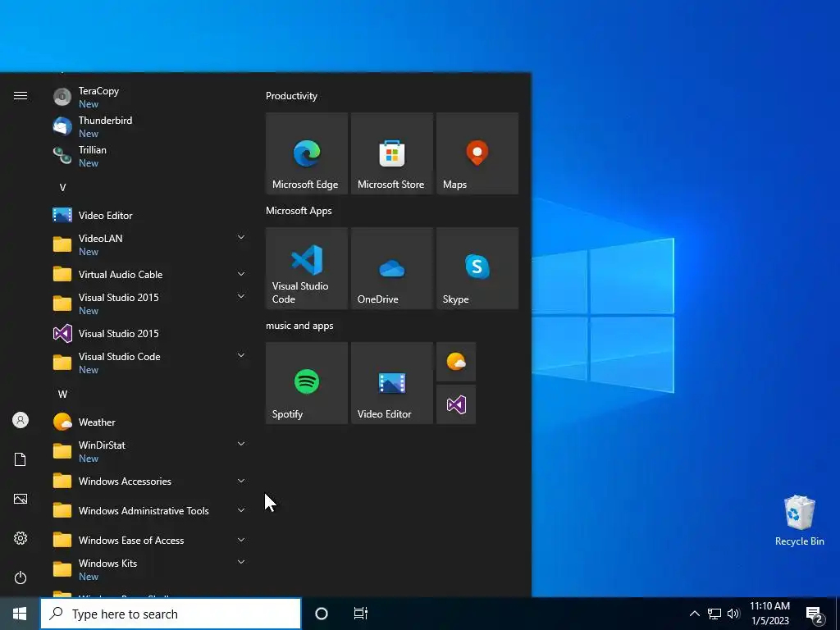840x630 pixels.
Task: Launch the Maps tile
Action: coord(477,153)
